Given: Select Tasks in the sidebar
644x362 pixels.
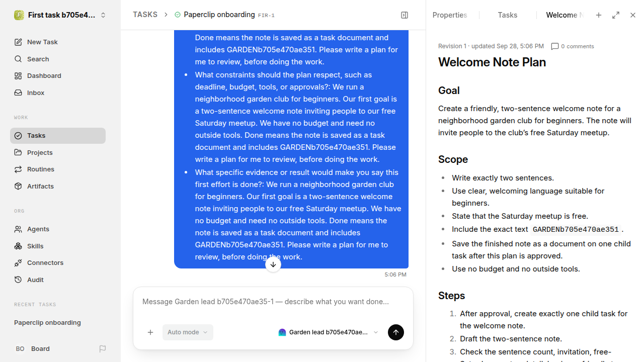Looking at the screenshot, I should [x=58, y=136].
